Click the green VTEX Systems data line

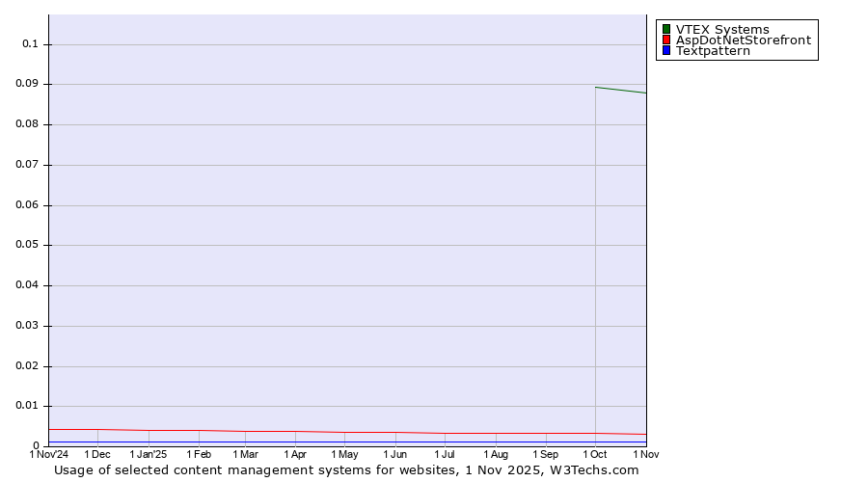(621, 90)
